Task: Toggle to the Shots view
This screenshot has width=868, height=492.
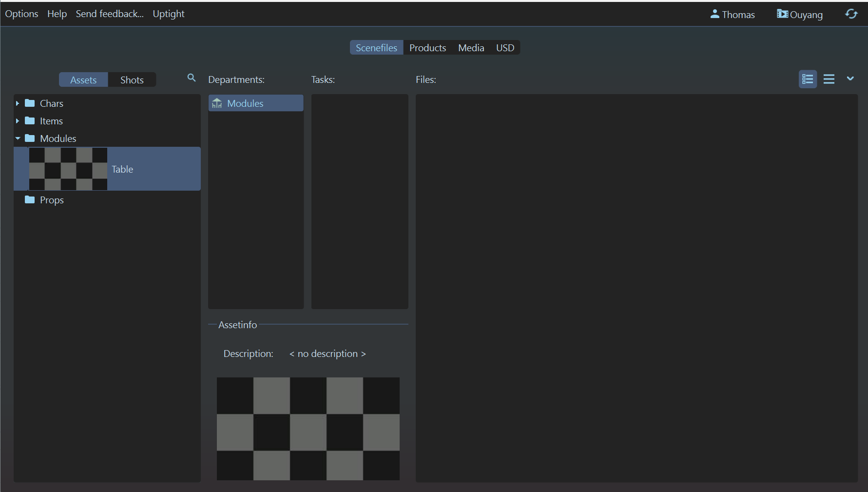Action: pos(132,80)
